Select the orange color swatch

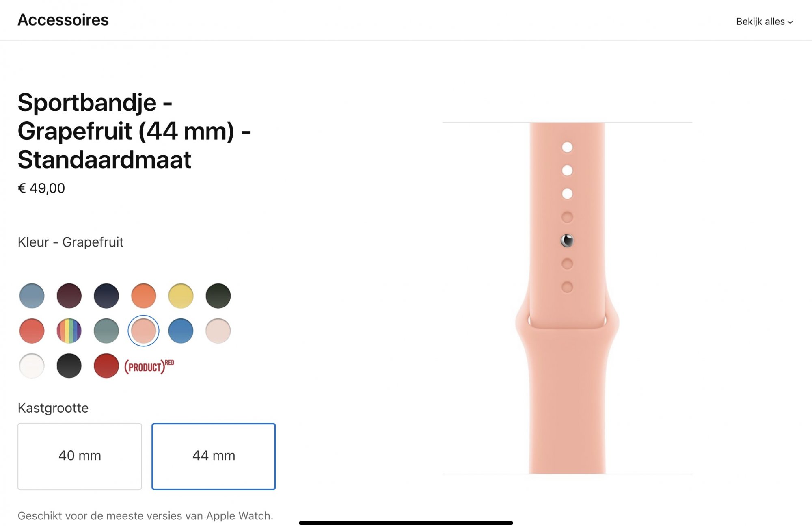144,296
